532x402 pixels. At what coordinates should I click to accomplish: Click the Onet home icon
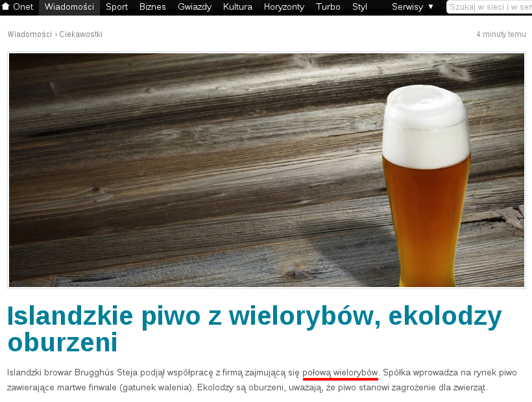click(6, 6)
